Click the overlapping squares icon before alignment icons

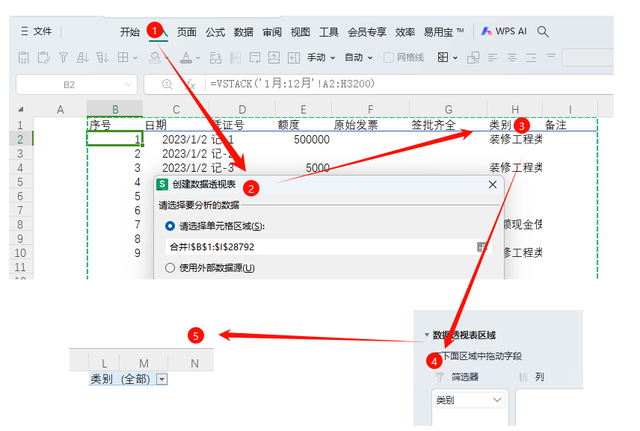(x=473, y=58)
